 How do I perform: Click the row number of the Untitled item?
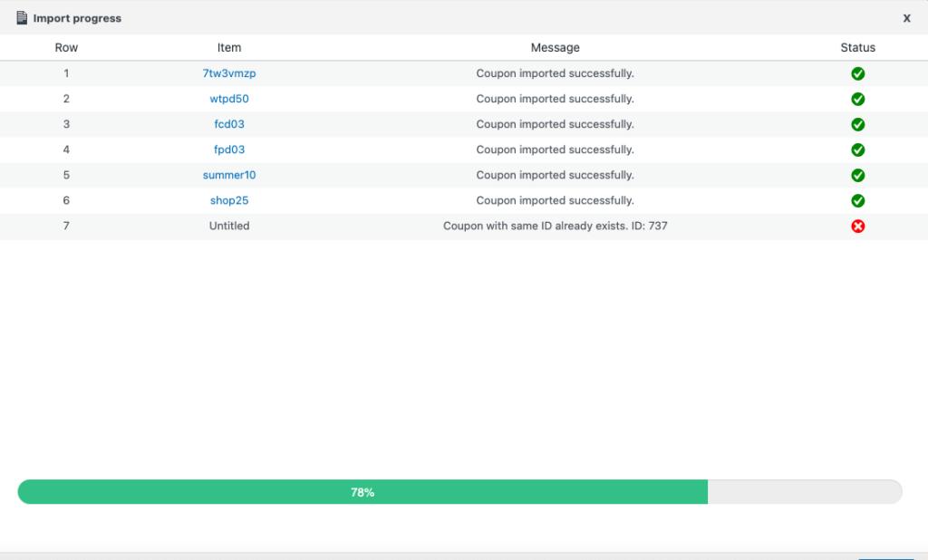coord(66,227)
